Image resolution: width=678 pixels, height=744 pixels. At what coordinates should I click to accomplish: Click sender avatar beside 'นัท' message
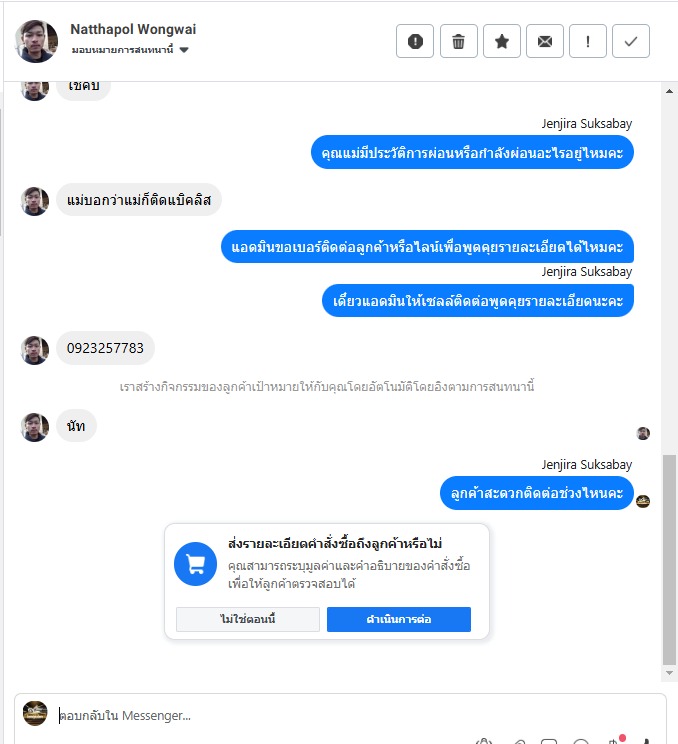(x=35, y=427)
